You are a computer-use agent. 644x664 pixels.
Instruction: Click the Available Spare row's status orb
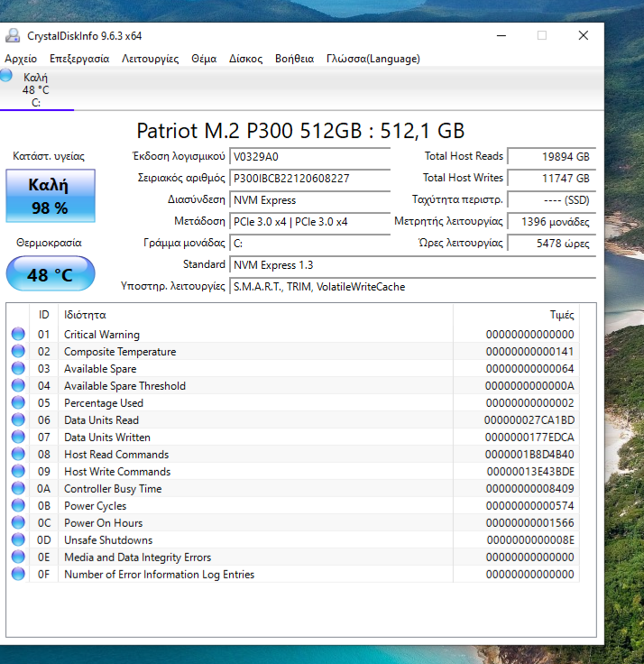18,368
